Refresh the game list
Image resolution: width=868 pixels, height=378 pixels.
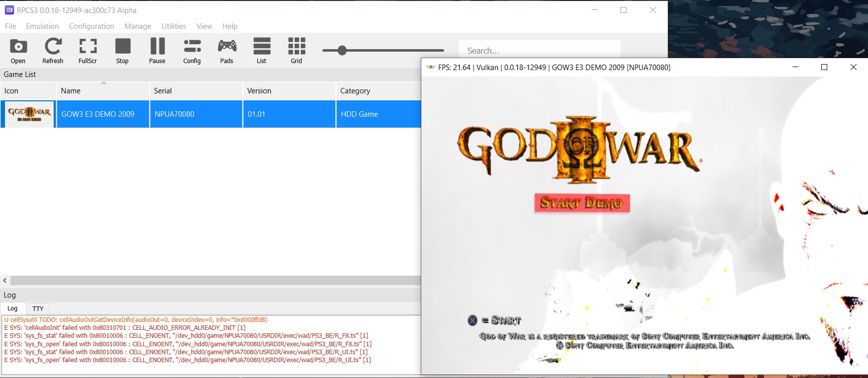pos(53,51)
